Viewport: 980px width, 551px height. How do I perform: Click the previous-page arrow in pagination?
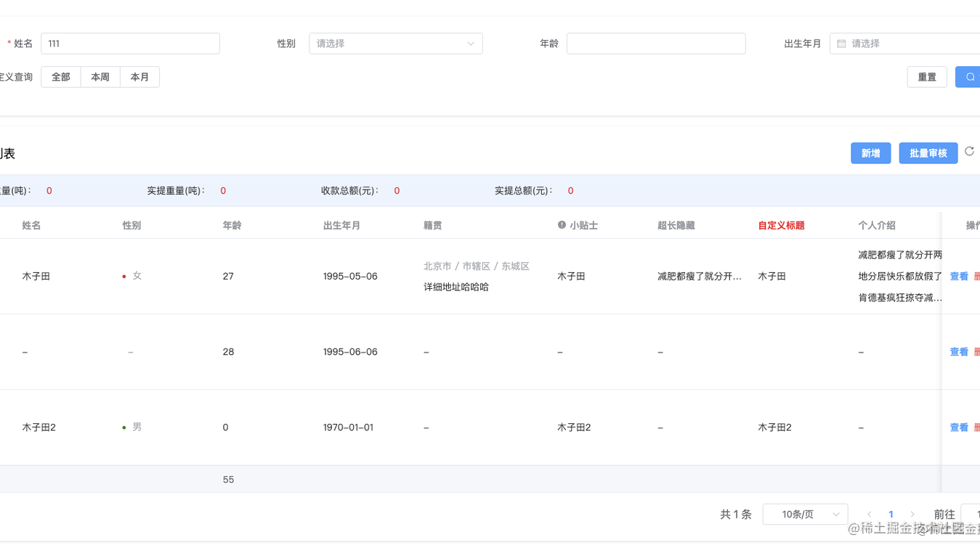click(x=869, y=514)
